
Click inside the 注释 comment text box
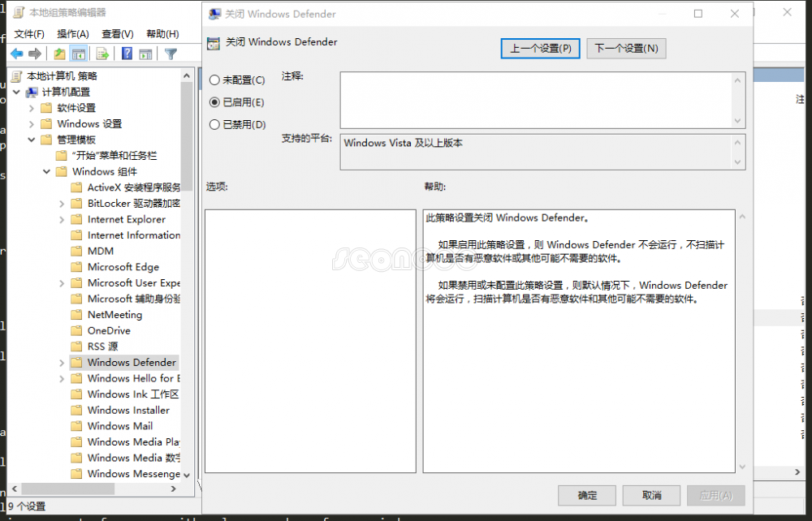click(x=536, y=99)
